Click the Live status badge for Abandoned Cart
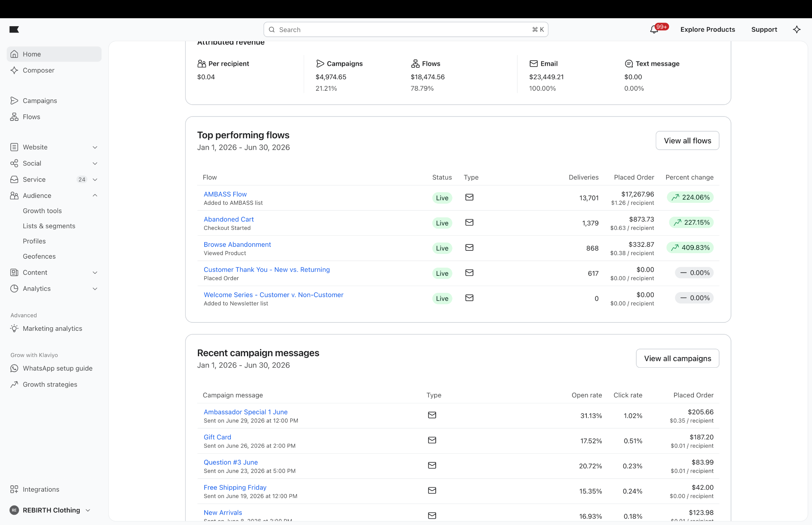The width and height of the screenshot is (812, 525). [442, 223]
